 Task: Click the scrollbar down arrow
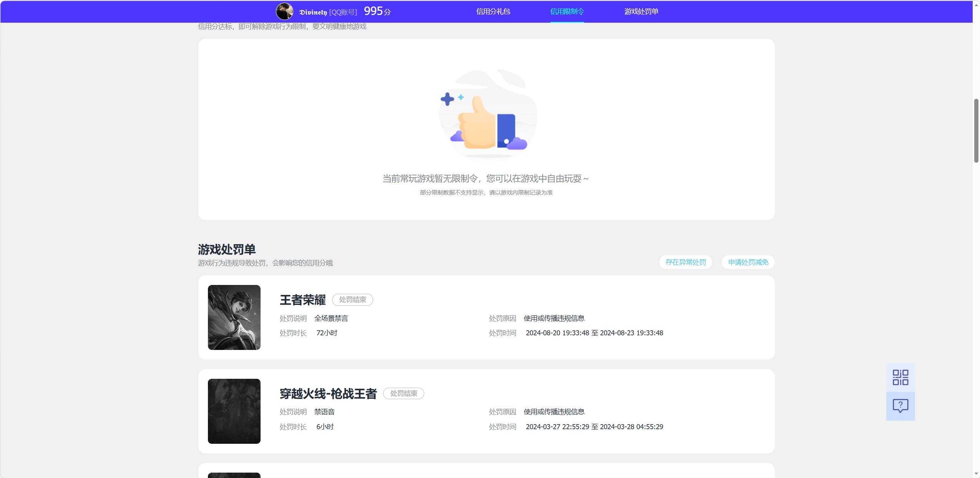976,474
